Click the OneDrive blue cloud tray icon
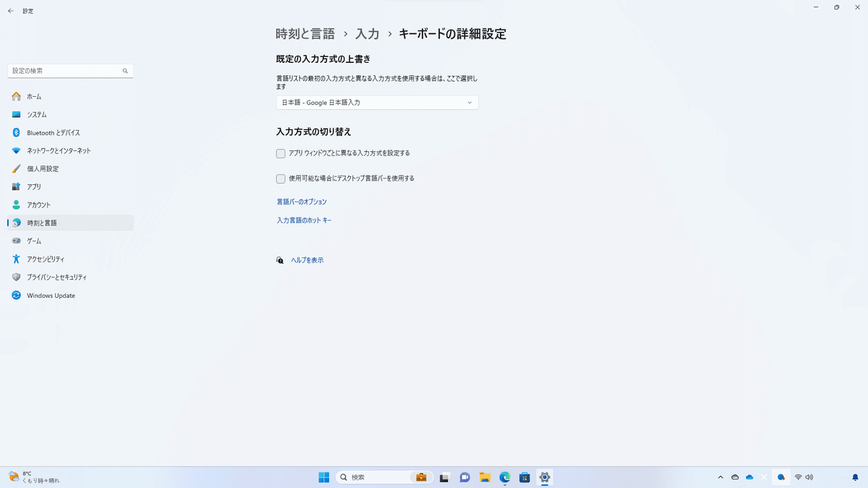Screen dimensions: 868x488 tap(749, 477)
